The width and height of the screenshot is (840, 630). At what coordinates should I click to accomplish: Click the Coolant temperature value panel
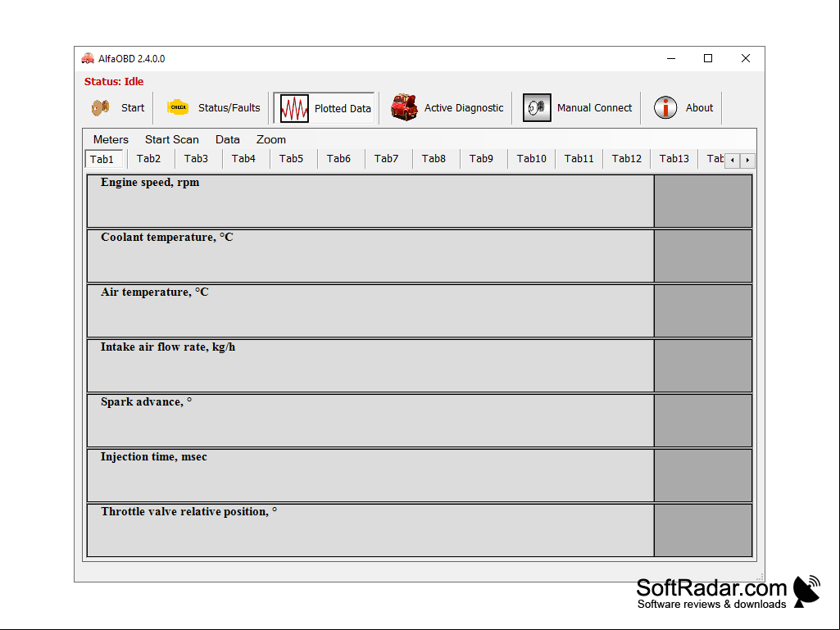pos(703,256)
